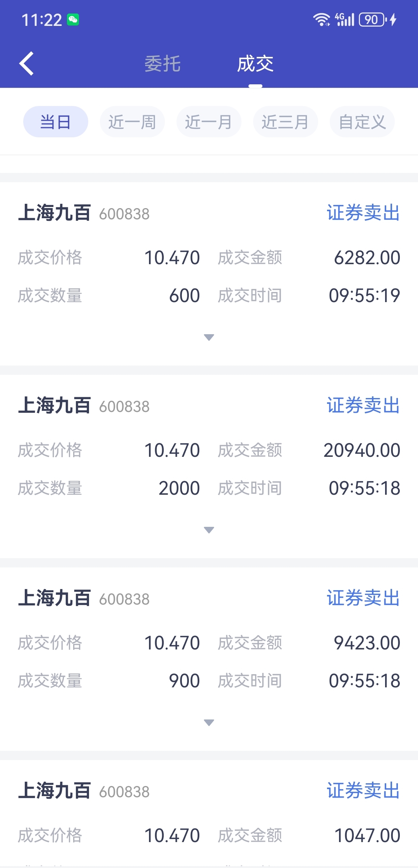This screenshot has height=868, width=418.
Task: Switch to the 成交 tab
Action: [255, 64]
